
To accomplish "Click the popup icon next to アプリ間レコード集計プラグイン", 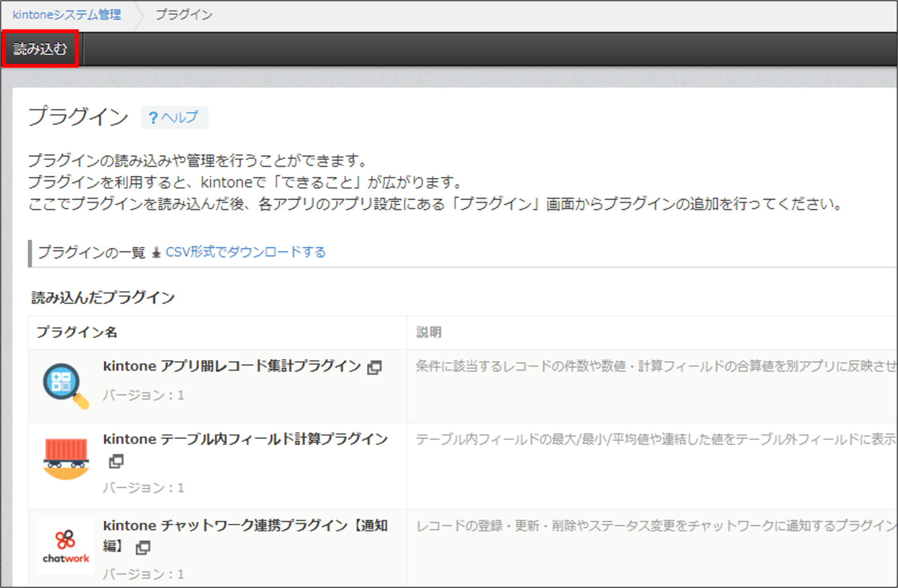I will (374, 367).
